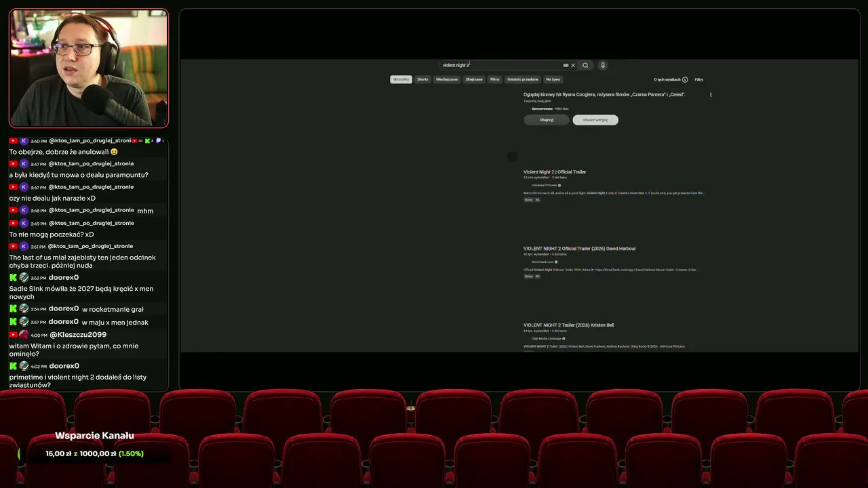868x488 pixels.
Task: Select the 'Filmy' filter chip
Action: point(495,79)
